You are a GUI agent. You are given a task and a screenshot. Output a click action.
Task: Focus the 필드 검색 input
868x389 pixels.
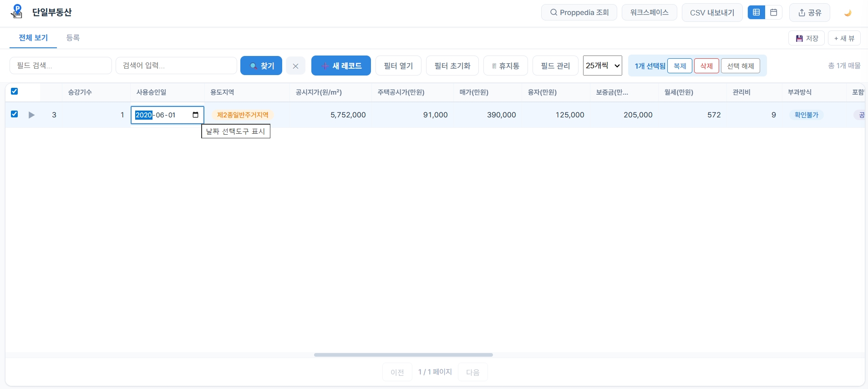coord(61,66)
